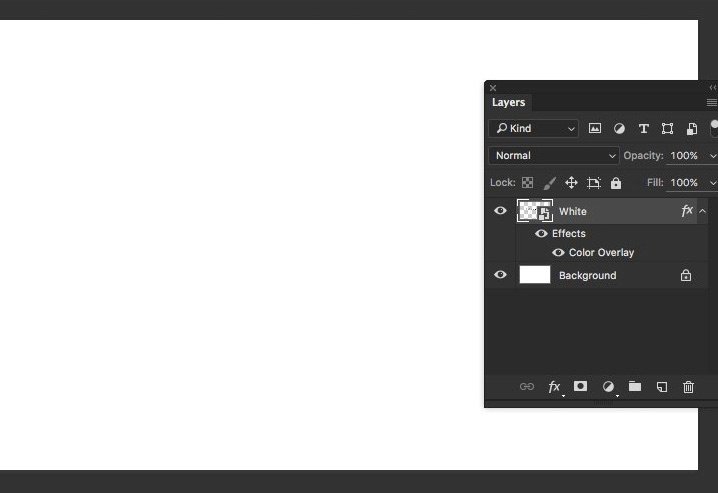The width and height of the screenshot is (718, 493).
Task: Hide the White layer
Action: 500,211
